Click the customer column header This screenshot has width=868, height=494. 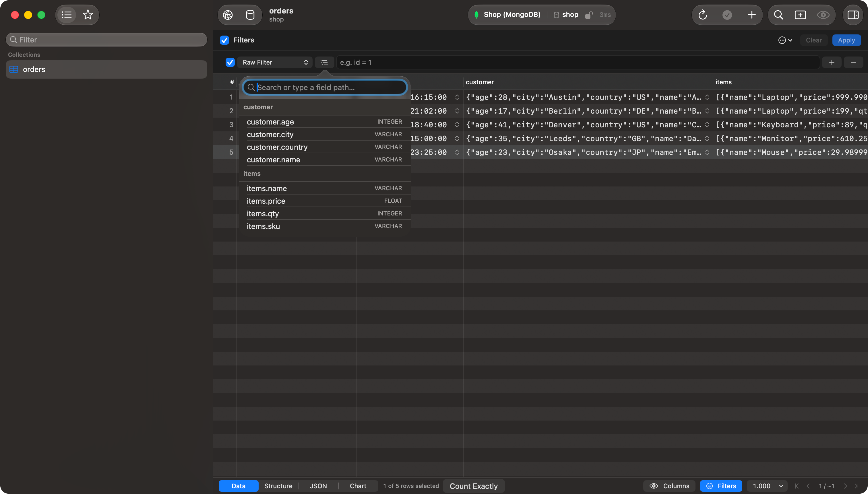(588, 82)
